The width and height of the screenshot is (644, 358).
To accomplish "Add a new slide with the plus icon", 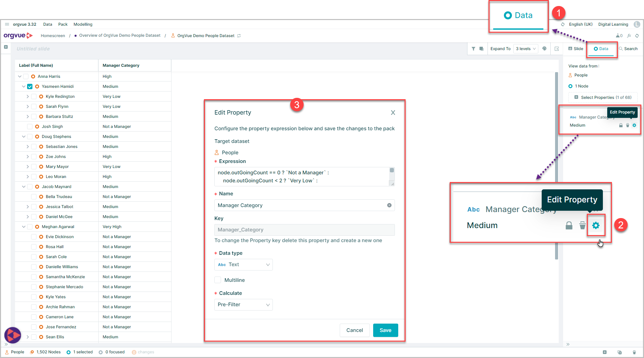I will pos(6,47).
